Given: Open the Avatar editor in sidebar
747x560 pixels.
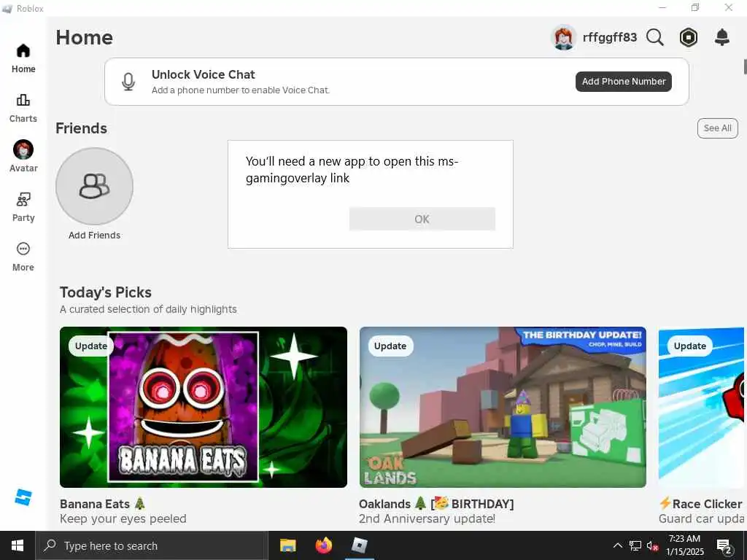Looking at the screenshot, I should pyautogui.click(x=23, y=157).
